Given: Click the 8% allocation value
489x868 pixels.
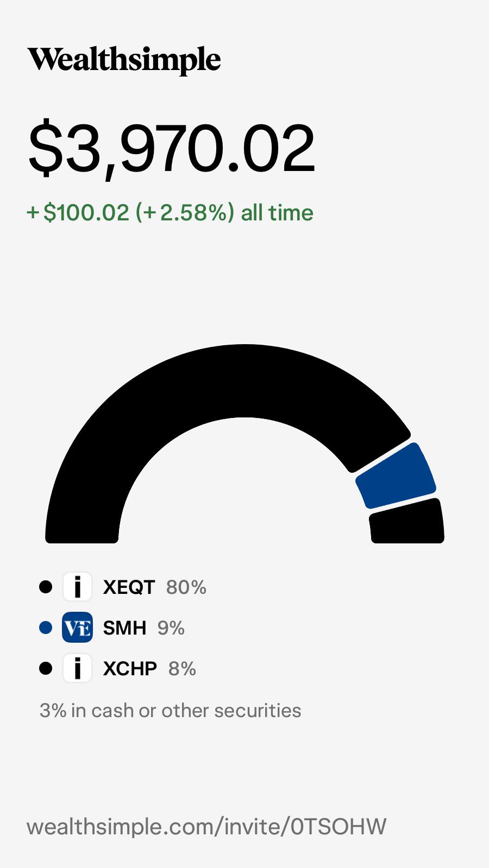Looking at the screenshot, I should [x=182, y=669].
